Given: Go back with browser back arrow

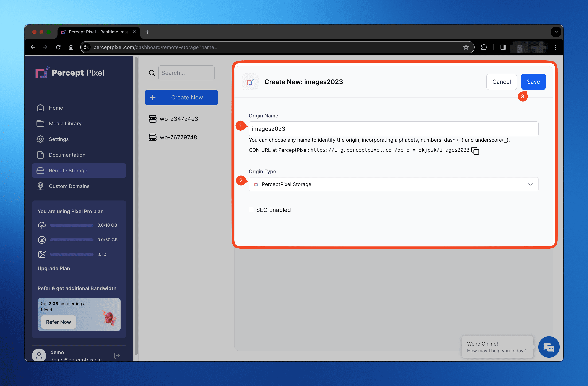Looking at the screenshot, I should [x=33, y=47].
